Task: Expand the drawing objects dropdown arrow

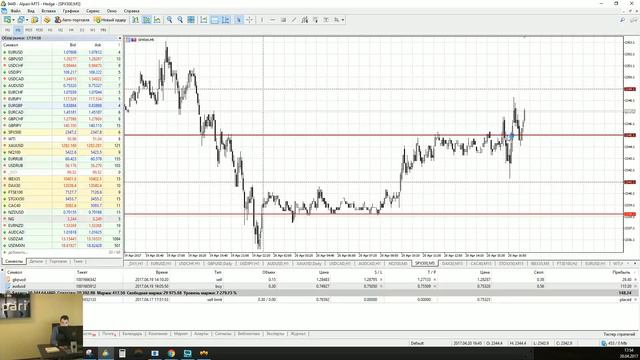Action: (343, 20)
